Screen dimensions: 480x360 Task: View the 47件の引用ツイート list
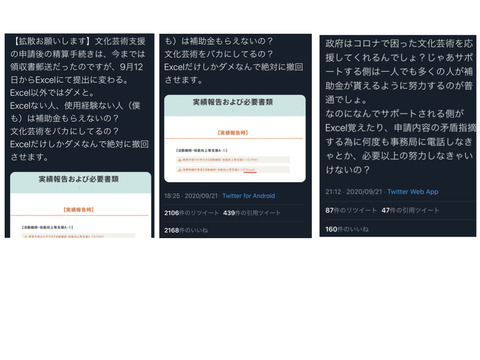pos(410,210)
